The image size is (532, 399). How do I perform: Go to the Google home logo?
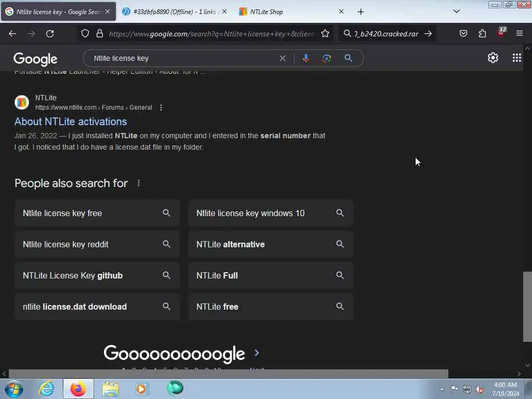coord(35,59)
